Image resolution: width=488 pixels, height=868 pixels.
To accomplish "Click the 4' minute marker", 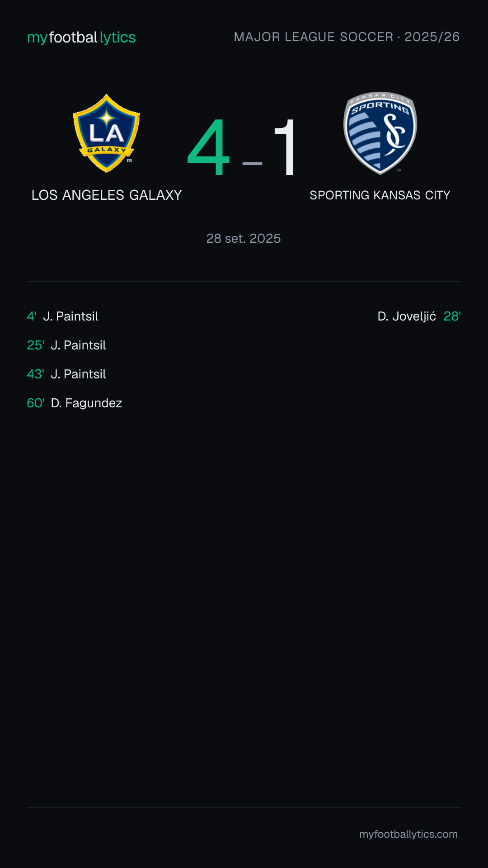I will point(32,316).
